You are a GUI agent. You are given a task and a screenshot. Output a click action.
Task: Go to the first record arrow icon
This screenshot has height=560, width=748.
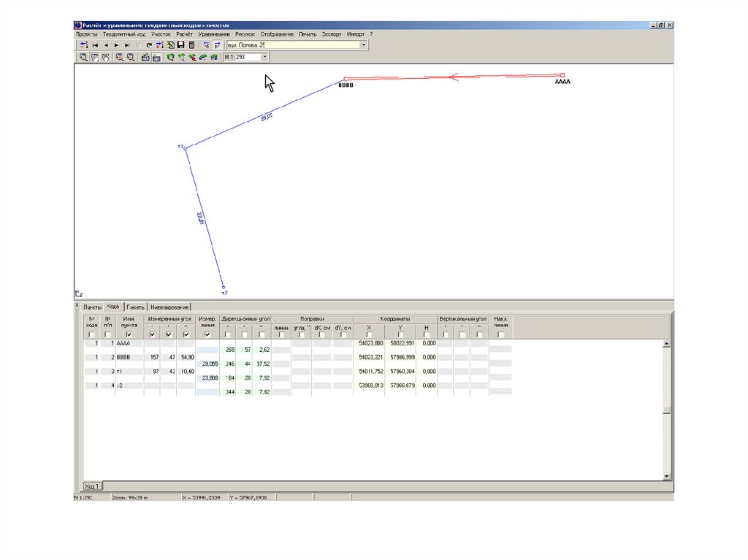(95, 45)
